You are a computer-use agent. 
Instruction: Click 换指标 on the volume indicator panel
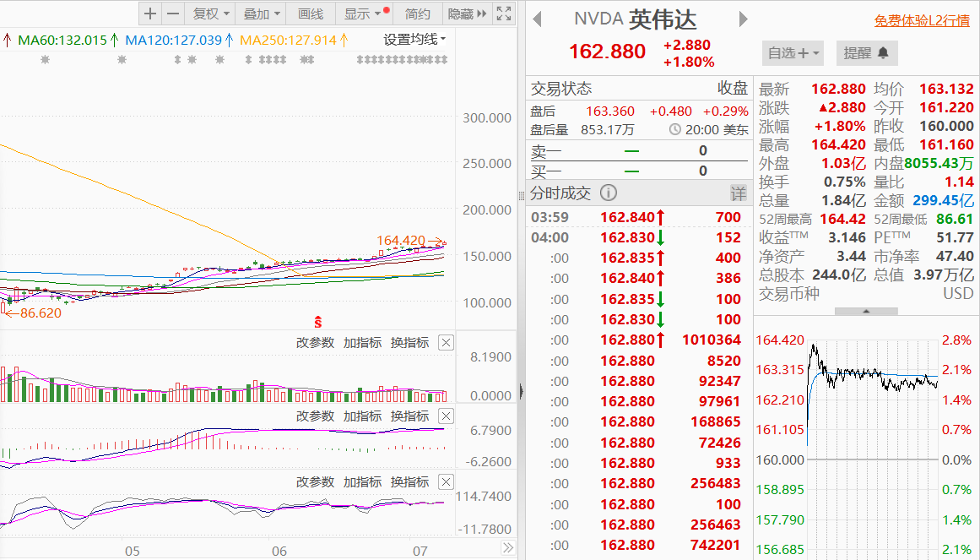pos(409,342)
